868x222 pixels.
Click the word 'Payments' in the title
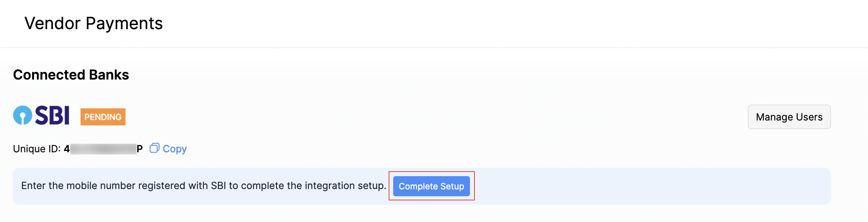pyautogui.click(x=124, y=23)
